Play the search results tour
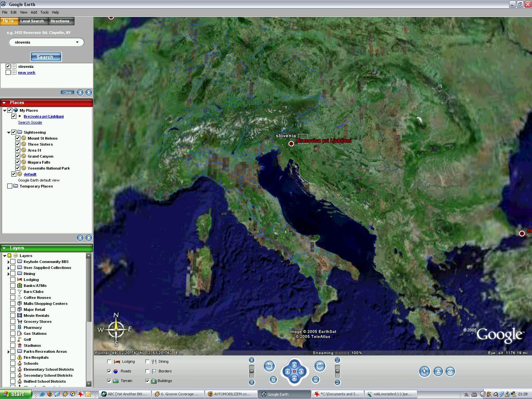This screenshot has width=532, height=399. tap(80, 92)
